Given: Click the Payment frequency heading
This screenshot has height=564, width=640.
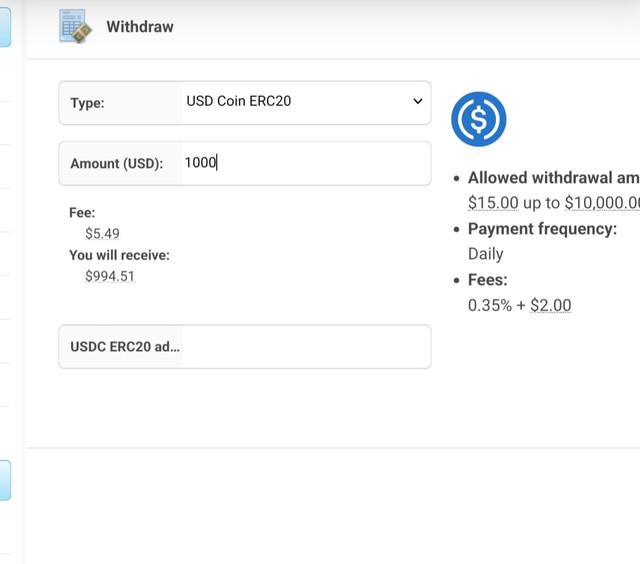Looking at the screenshot, I should click(x=542, y=229).
